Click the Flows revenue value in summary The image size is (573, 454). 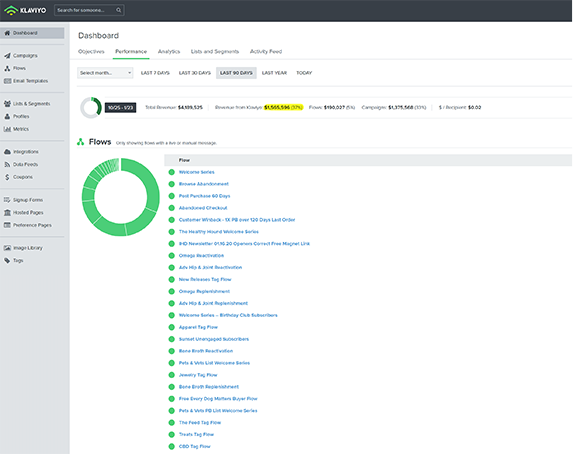point(334,107)
